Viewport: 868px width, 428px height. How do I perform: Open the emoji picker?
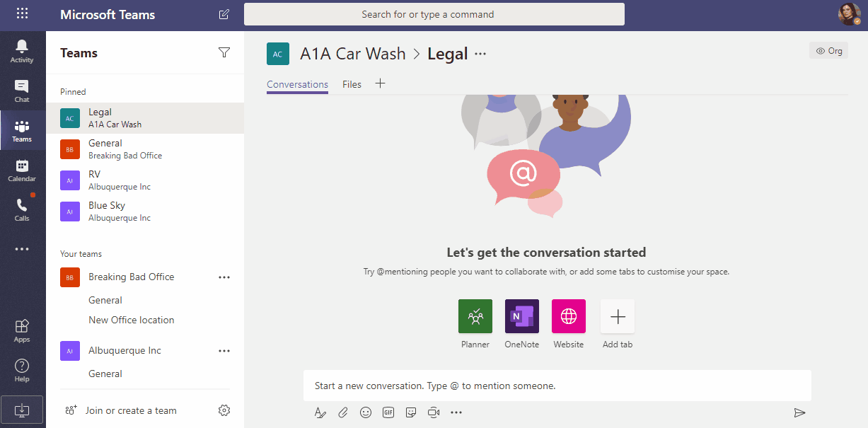(x=366, y=412)
